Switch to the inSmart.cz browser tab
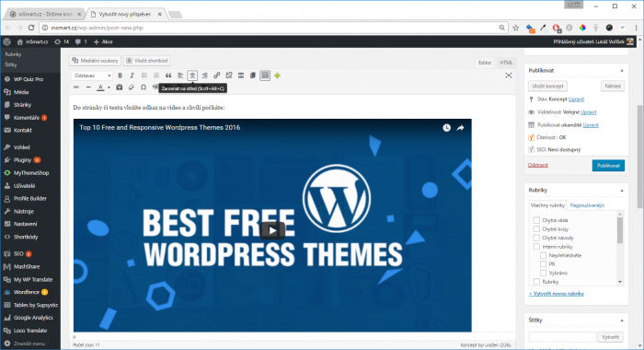The width and height of the screenshot is (644, 350). point(45,14)
